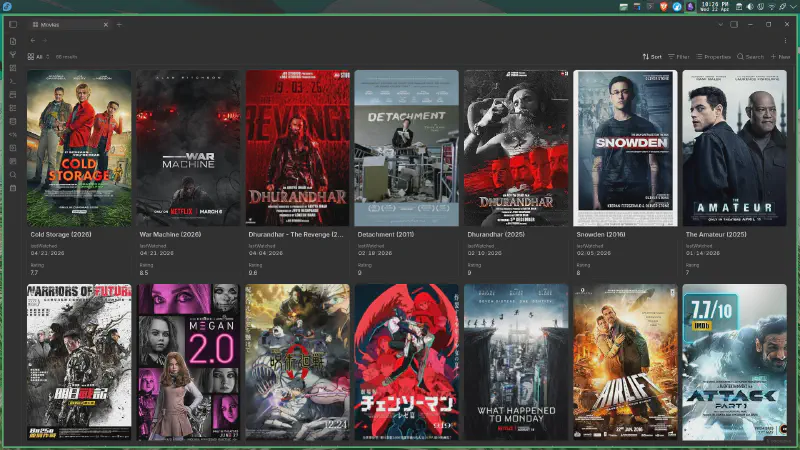The image size is (800, 450).
Task: Open the magnifier search icon in left ribbon
Action: tap(13, 174)
